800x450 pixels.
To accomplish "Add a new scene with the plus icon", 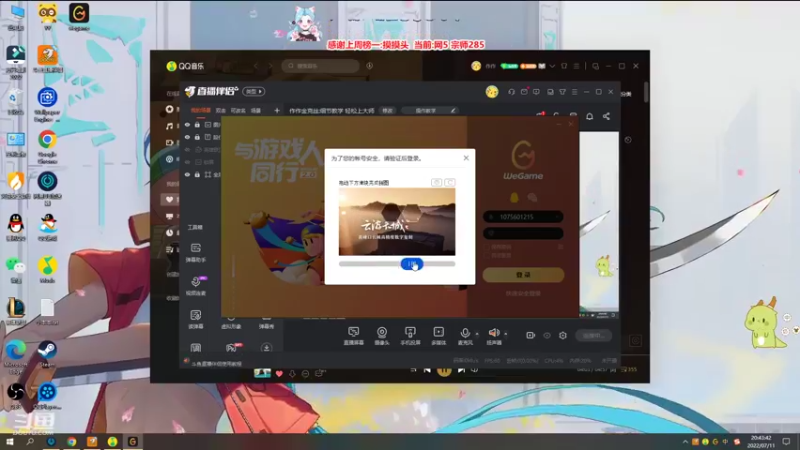I will point(277,110).
